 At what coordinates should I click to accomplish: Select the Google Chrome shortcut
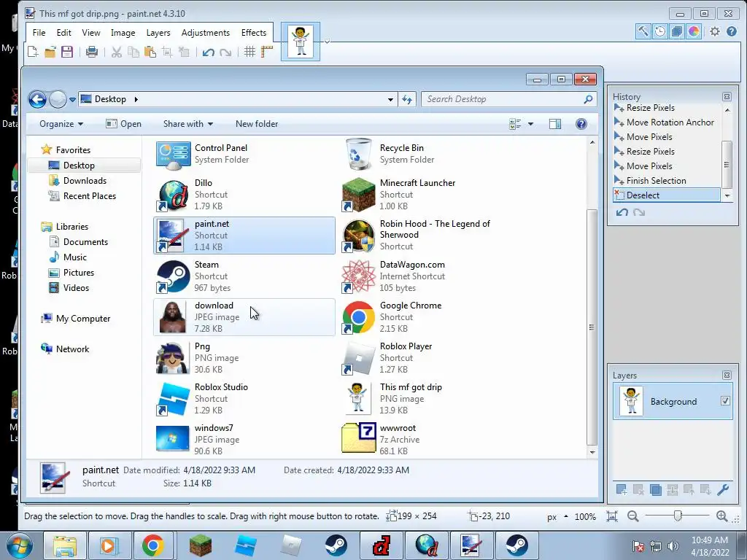pyautogui.click(x=429, y=316)
